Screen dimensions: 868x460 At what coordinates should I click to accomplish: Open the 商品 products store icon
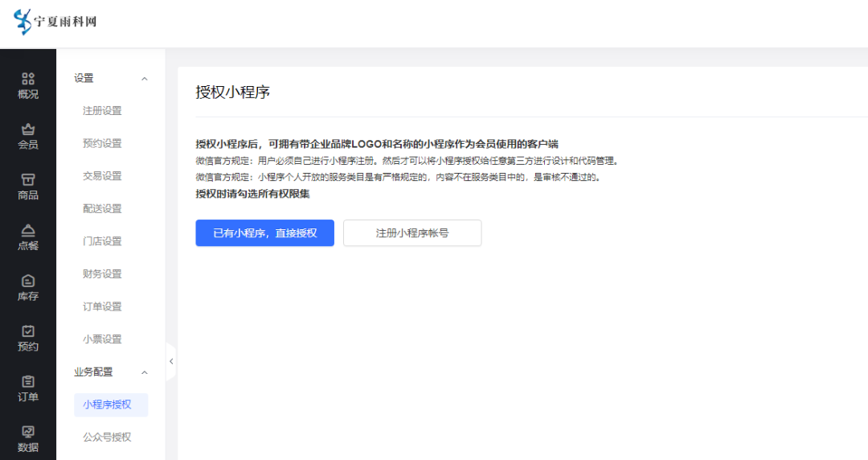click(x=27, y=179)
